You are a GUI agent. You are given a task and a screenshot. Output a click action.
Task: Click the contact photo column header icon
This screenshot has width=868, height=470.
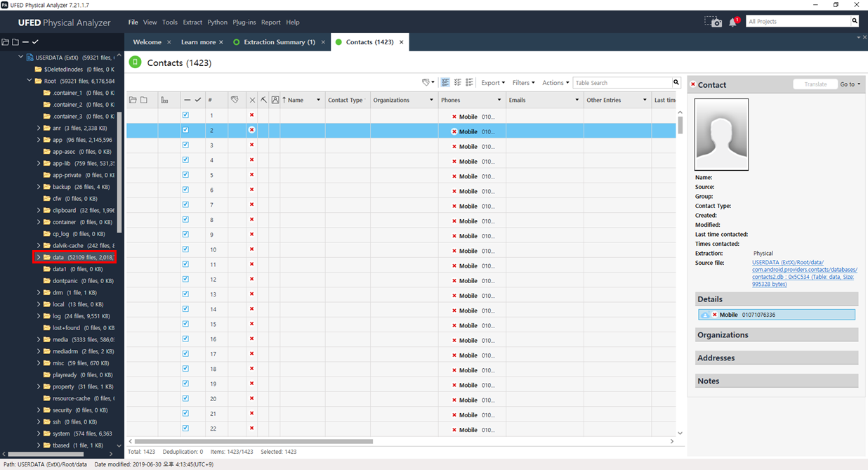[x=275, y=100]
